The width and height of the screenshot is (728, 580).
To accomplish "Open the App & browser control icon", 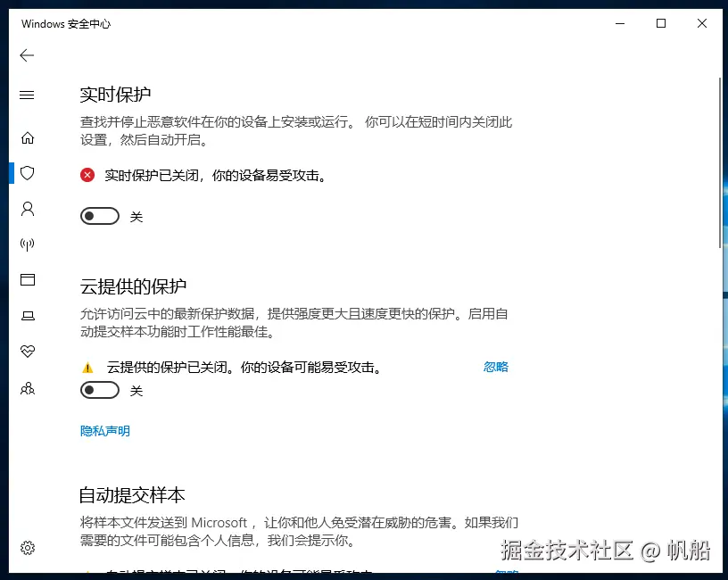I will 28,279.
